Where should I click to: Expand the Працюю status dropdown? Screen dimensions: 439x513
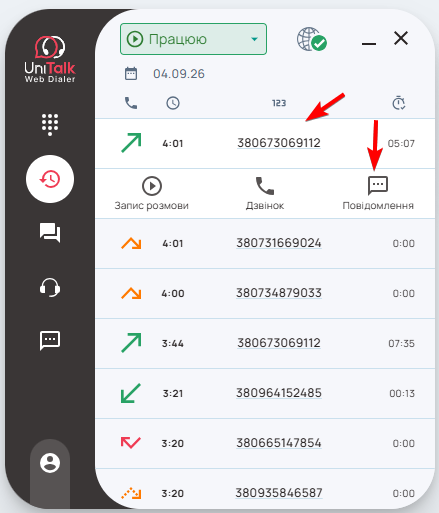pos(193,39)
